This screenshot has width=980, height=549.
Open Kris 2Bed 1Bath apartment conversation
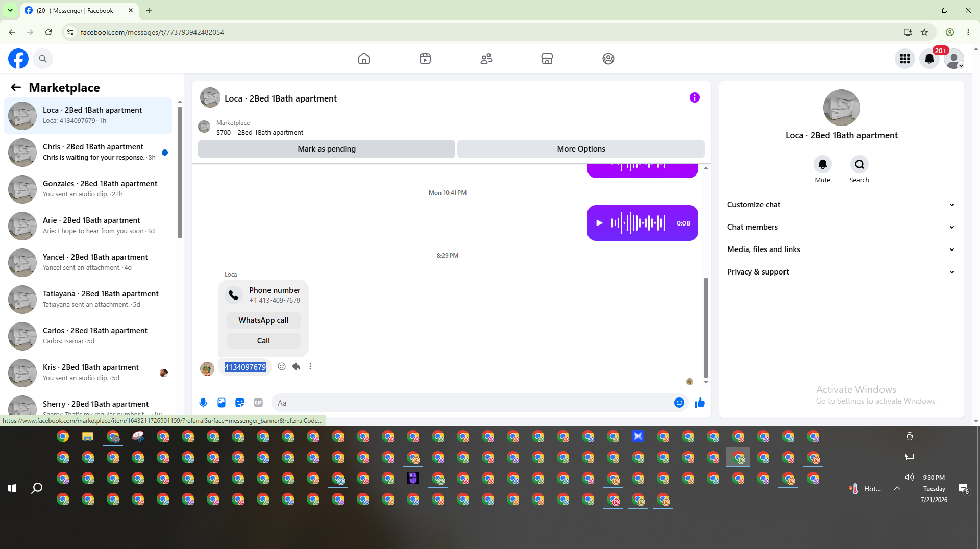click(x=88, y=373)
